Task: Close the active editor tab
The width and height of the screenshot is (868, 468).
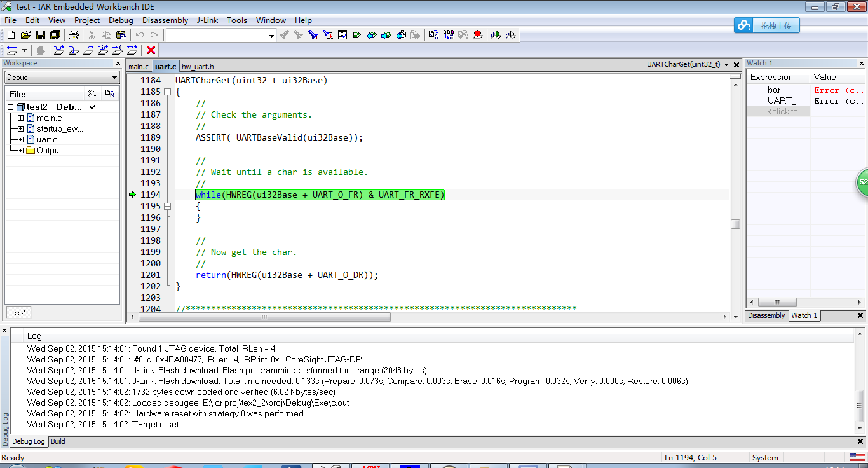Action: pyautogui.click(x=736, y=64)
